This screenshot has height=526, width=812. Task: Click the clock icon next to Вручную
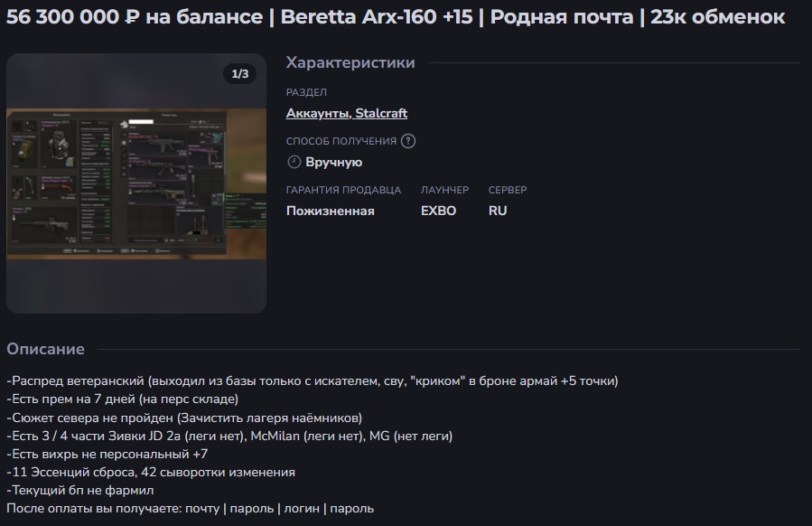tap(294, 162)
